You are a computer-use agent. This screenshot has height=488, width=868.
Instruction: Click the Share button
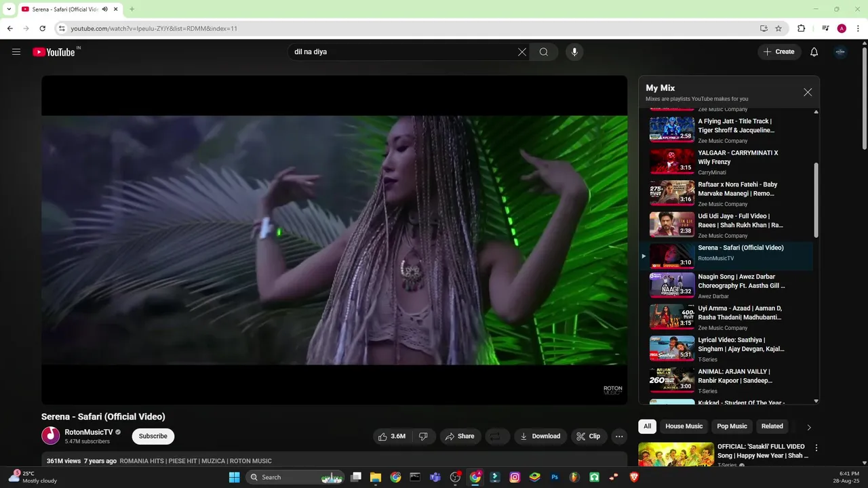[460, 436]
